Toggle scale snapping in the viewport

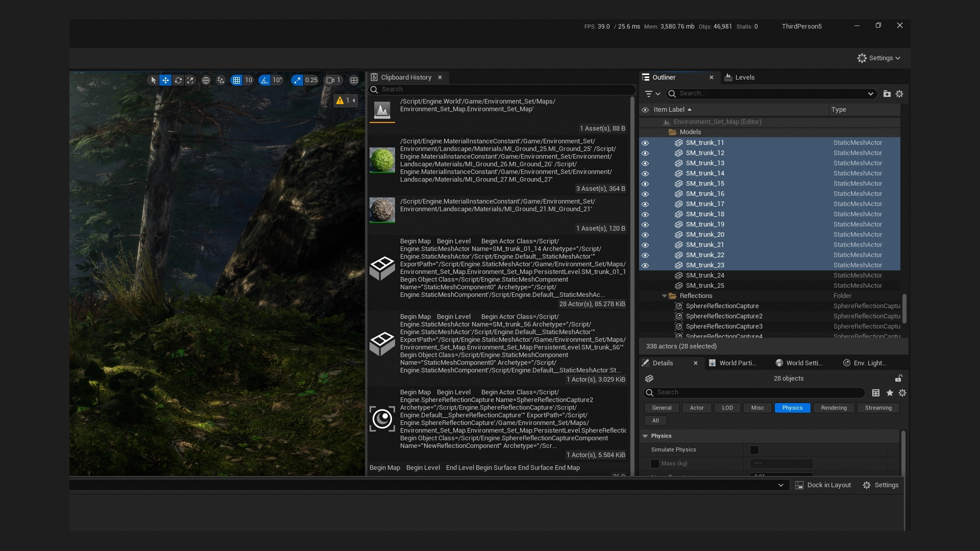[x=297, y=80]
